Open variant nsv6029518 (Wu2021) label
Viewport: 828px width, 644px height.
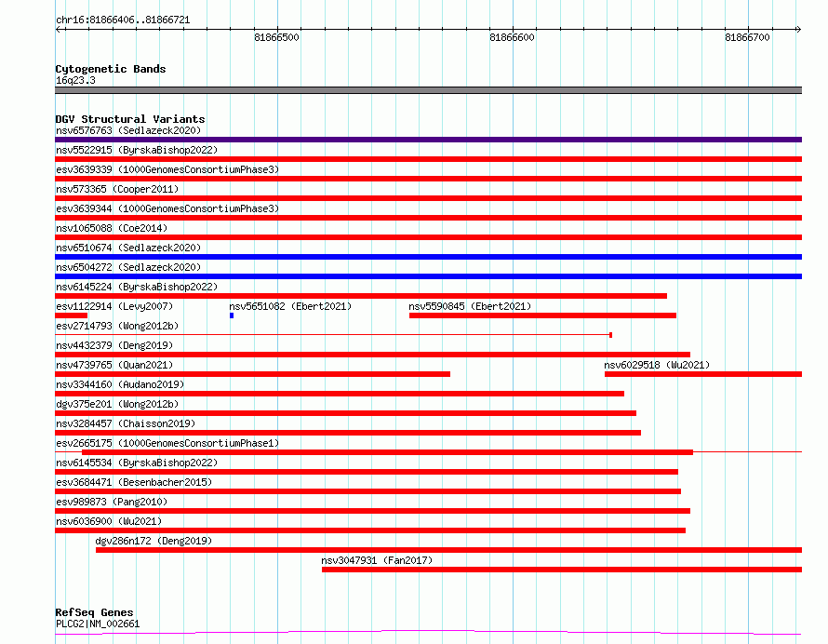coord(657,365)
